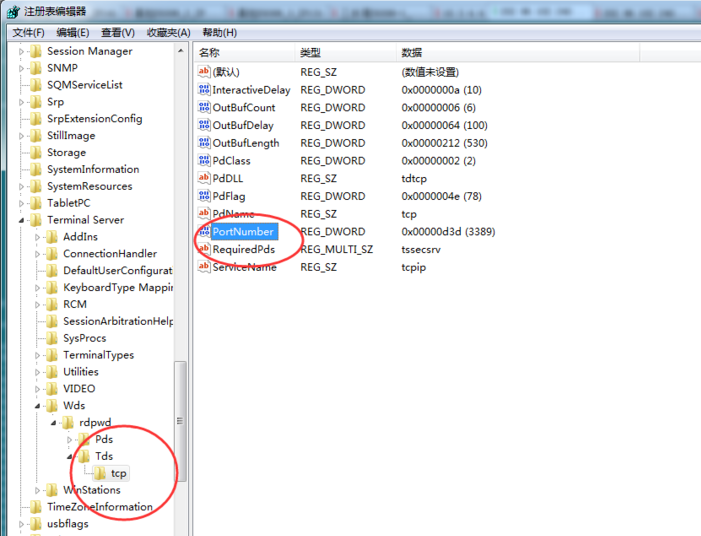The image size is (701, 536).
Task: Click the PdDLL string value icon
Action: [x=204, y=179]
